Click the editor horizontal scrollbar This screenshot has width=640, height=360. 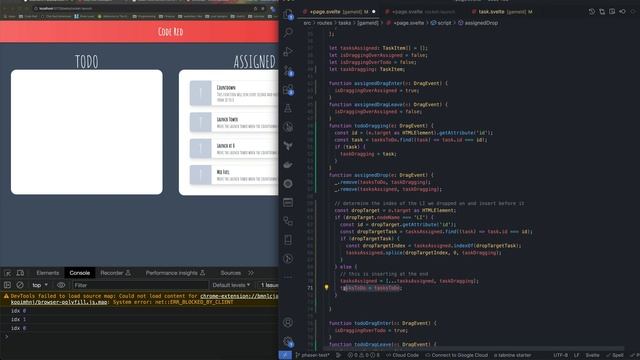(x=473, y=349)
